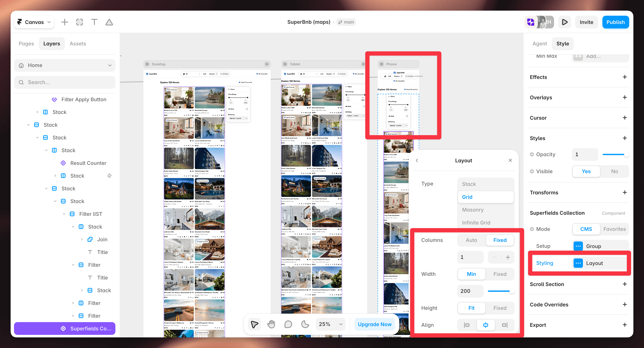644x348 pixels.
Task: Click the purple workspace avatar icon
Action: [531, 22]
